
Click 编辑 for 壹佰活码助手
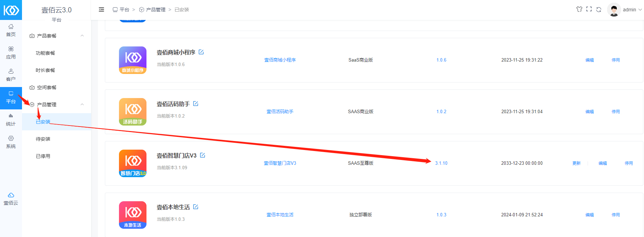point(590,111)
